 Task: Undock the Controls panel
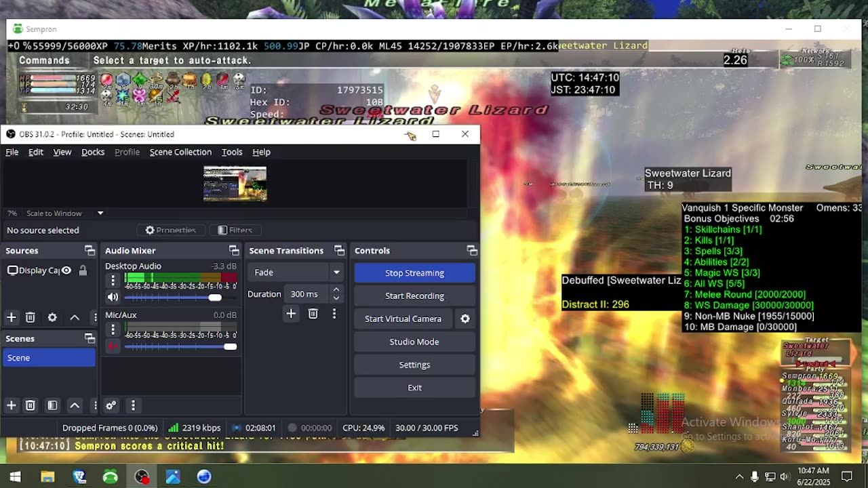472,251
